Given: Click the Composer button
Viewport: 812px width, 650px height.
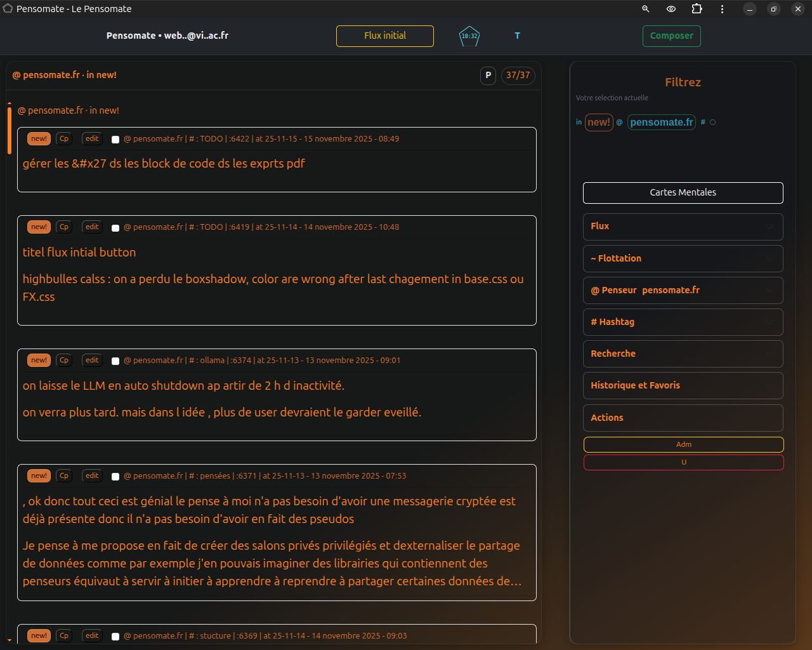Looking at the screenshot, I should click(671, 36).
